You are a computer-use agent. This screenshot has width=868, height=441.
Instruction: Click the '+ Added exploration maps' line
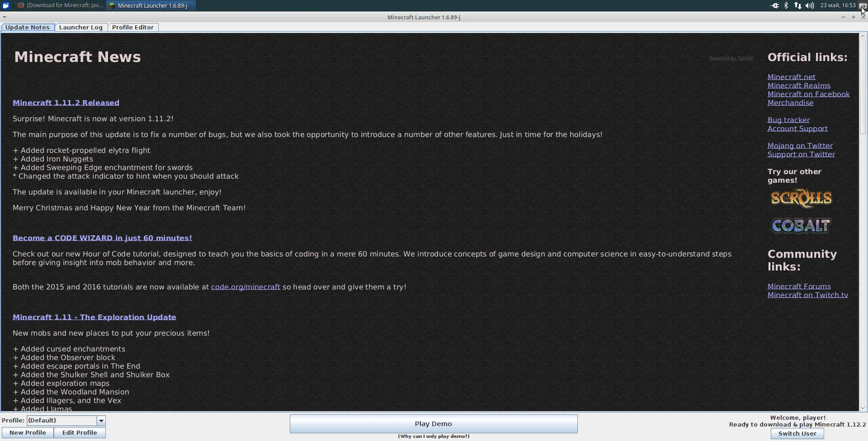click(61, 383)
